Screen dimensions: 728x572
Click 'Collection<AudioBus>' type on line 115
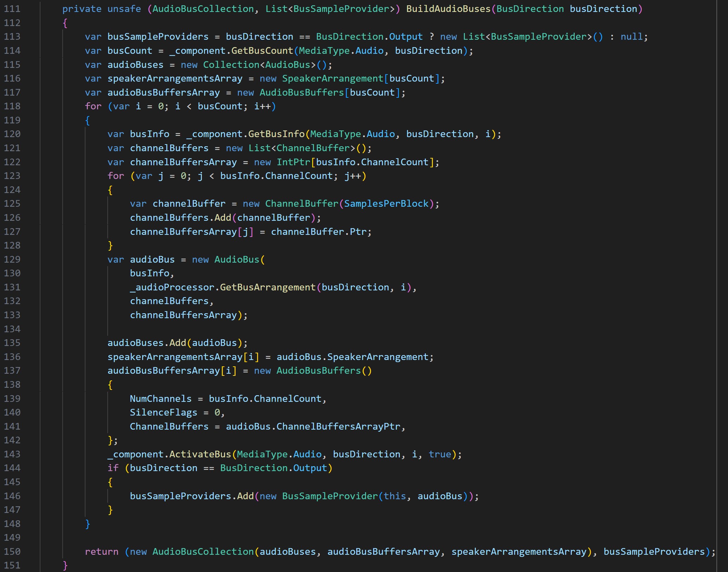(x=260, y=65)
